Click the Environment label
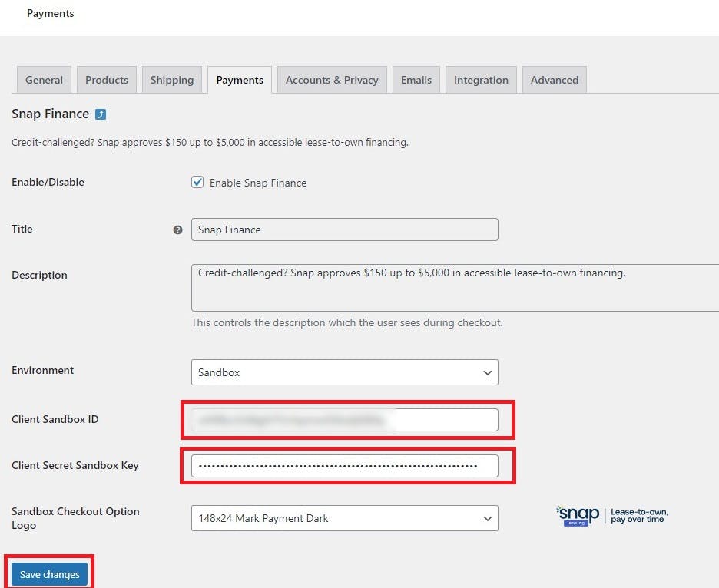Viewport: 719px width, 588px height. (x=43, y=370)
